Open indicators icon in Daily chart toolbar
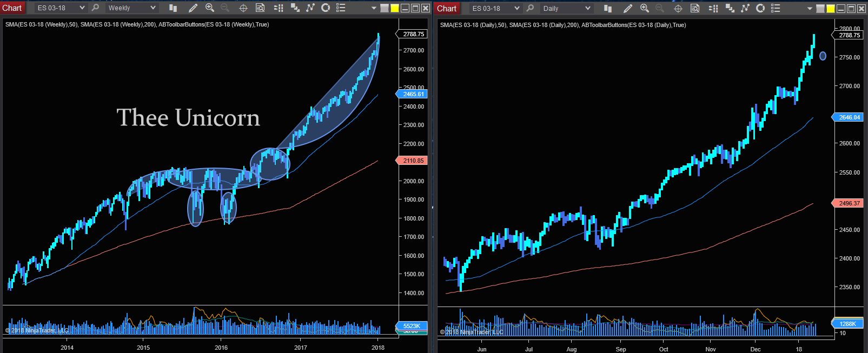Image resolution: width=868 pixels, height=353 pixels. point(730,8)
